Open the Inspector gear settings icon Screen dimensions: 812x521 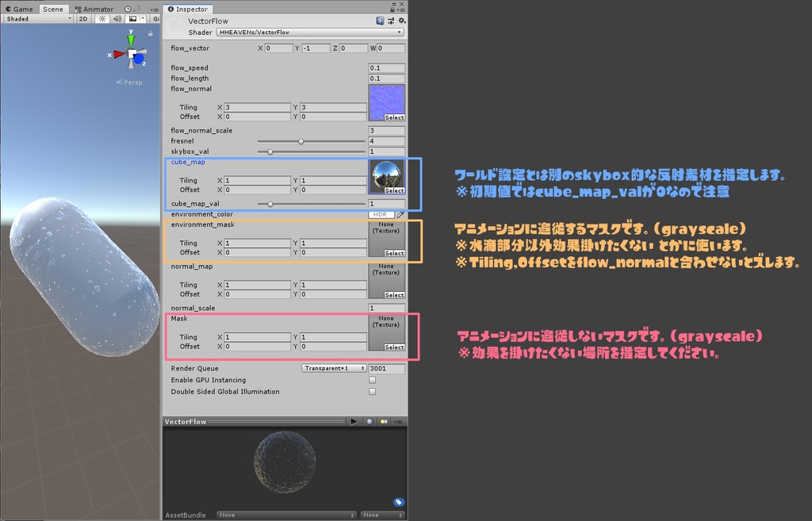click(402, 21)
